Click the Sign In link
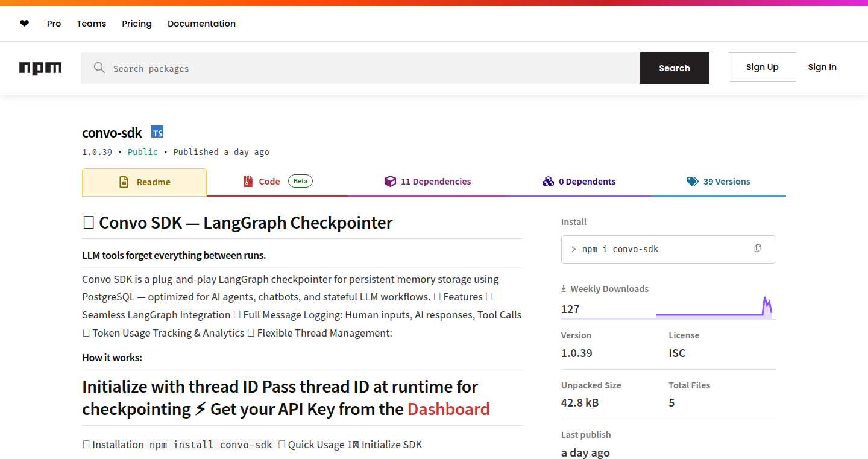 click(822, 68)
